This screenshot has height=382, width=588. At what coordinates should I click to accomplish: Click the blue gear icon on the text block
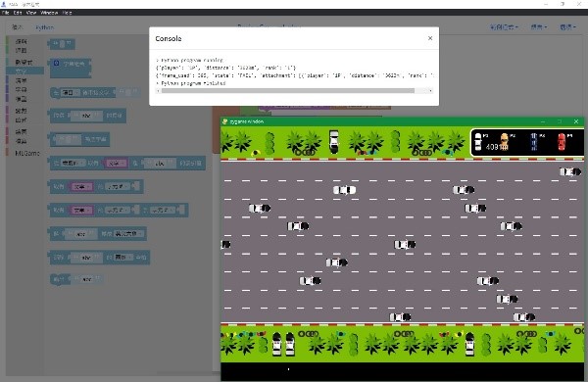(56, 63)
